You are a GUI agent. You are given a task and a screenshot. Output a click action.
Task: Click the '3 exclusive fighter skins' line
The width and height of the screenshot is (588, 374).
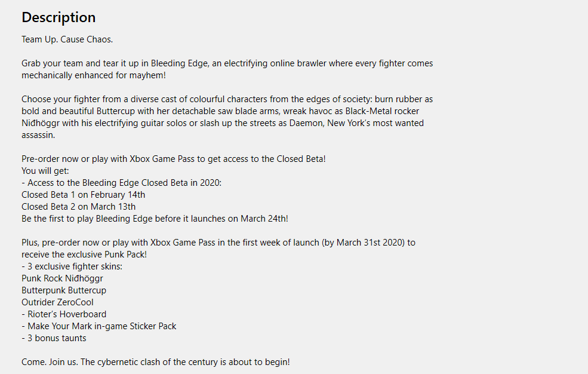click(72, 266)
